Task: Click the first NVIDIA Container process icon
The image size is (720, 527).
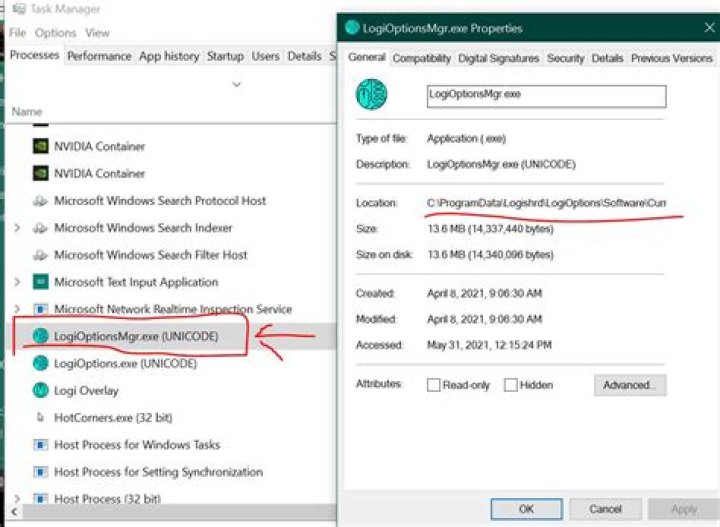Action: point(40,146)
